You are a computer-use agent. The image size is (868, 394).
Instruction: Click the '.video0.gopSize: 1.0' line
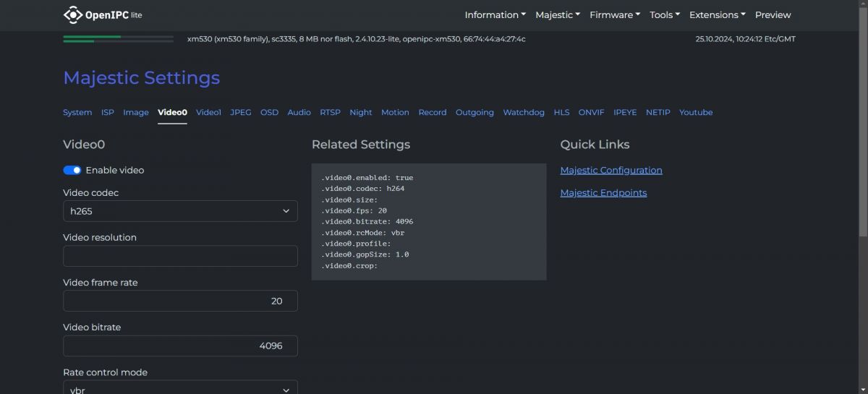click(365, 254)
